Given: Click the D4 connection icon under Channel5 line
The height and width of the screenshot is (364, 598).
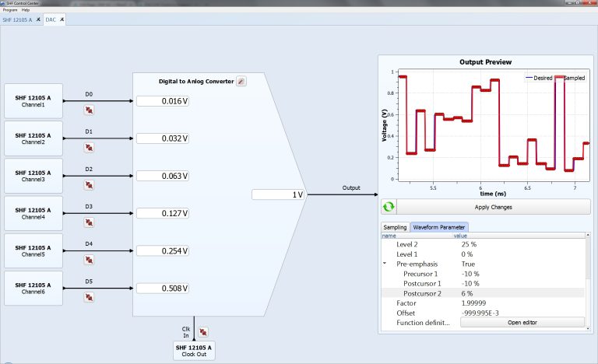Looking at the screenshot, I should 90,260.
